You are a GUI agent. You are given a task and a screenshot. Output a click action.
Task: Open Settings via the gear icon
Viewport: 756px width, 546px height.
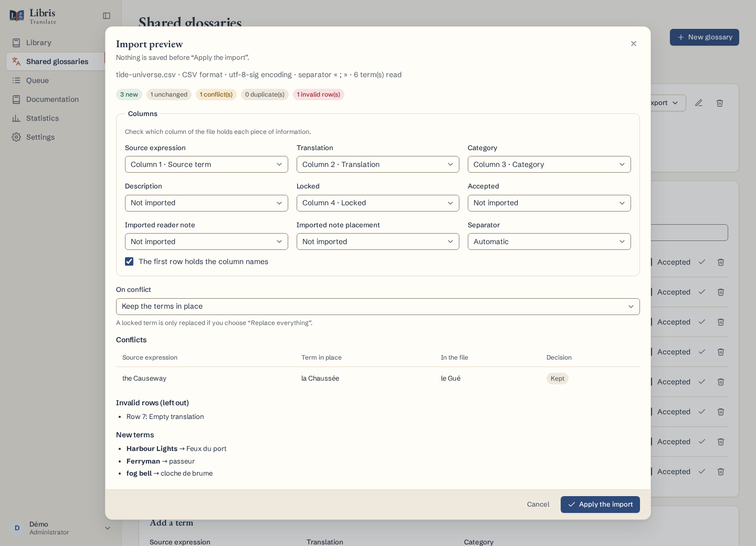(x=16, y=137)
